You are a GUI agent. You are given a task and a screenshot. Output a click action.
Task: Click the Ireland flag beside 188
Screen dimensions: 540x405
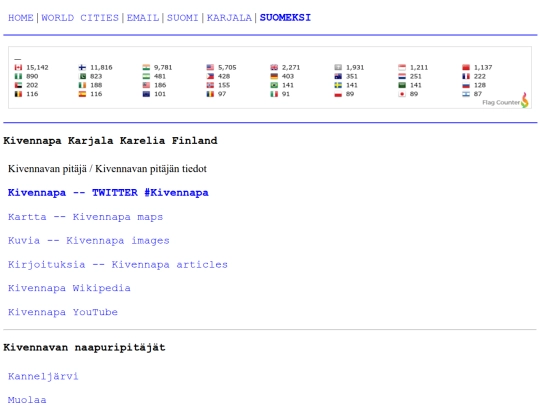tap(82, 85)
